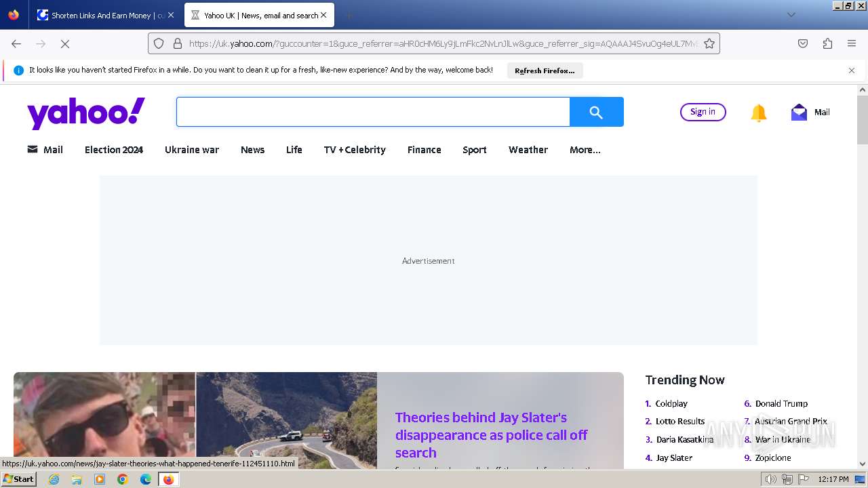The image size is (868, 488).
Task: Go back using the browser back arrow
Action: [16, 43]
